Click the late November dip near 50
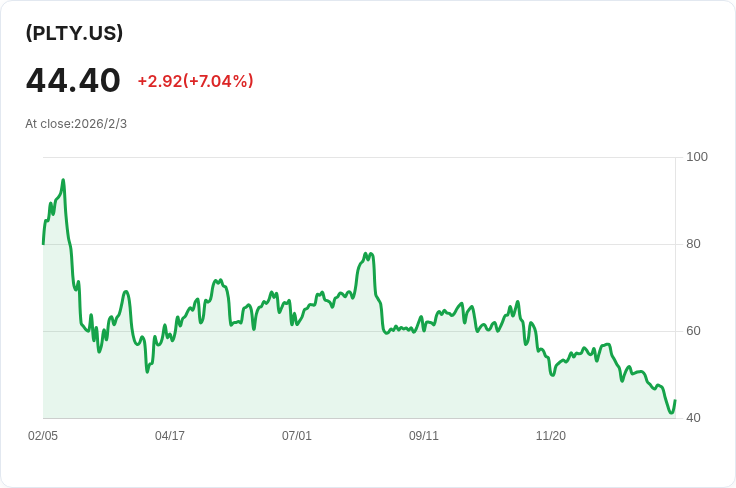Image resolution: width=736 pixels, height=488 pixels. 552,375
